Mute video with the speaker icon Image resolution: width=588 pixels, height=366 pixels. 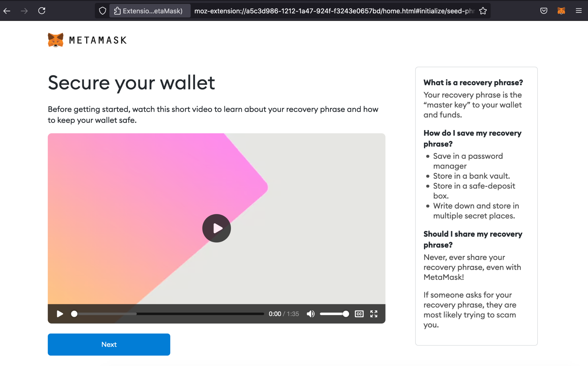coord(311,314)
